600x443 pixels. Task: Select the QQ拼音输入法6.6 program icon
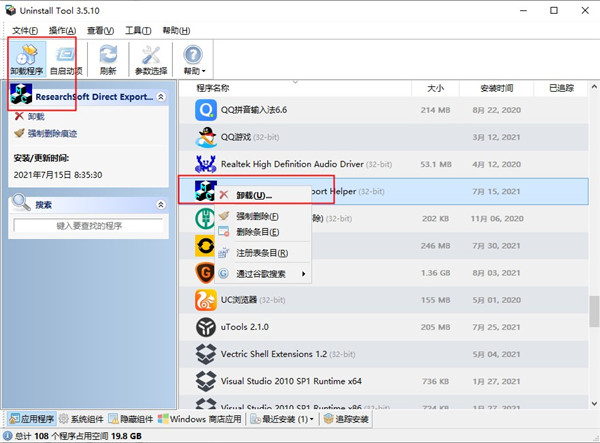click(206, 109)
